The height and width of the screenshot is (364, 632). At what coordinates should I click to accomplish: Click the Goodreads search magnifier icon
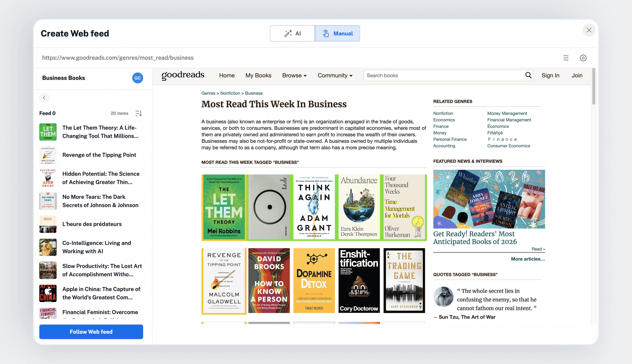click(x=528, y=75)
